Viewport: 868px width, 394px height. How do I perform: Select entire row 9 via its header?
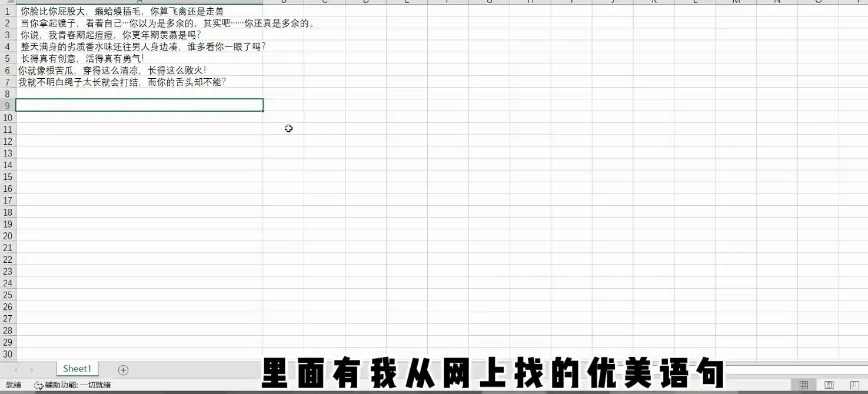pos(7,105)
